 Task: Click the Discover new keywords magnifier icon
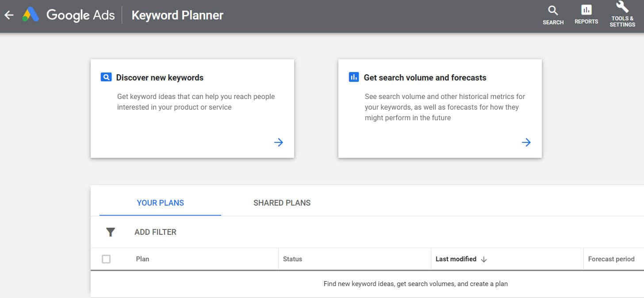(106, 77)
